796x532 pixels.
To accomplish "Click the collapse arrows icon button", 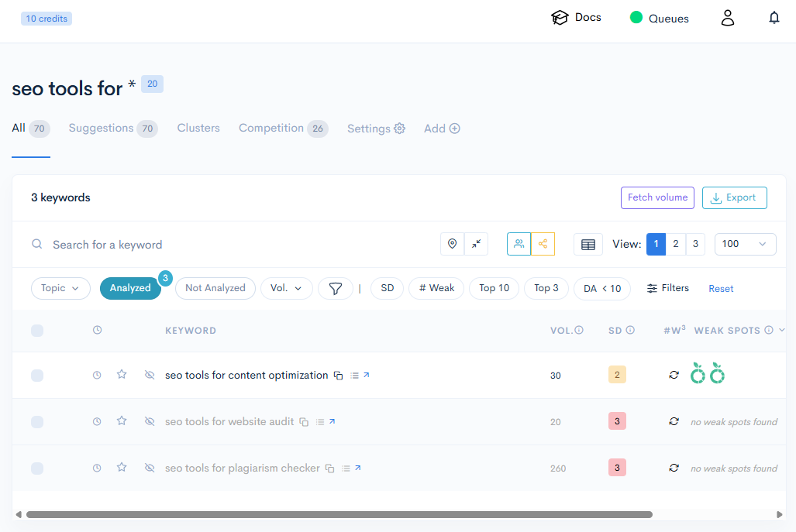I will tap(476, 244).
